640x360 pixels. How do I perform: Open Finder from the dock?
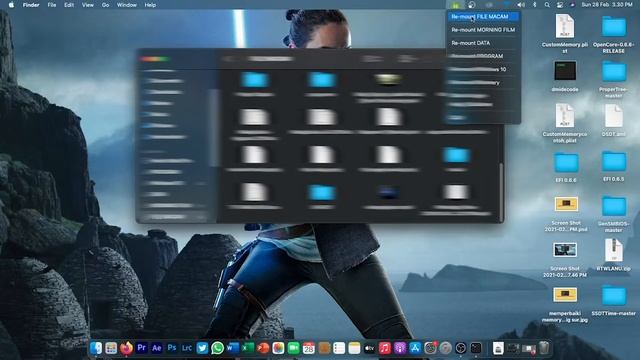96,348
